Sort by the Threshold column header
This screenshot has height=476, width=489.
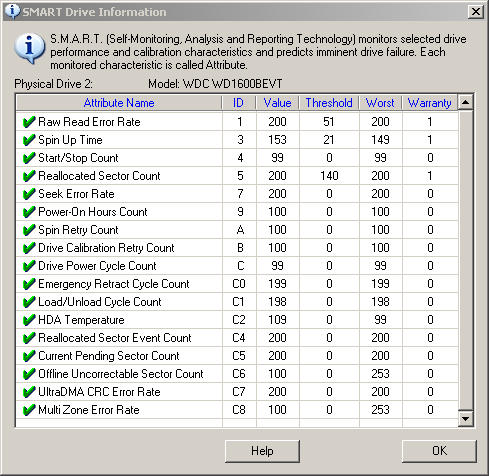329,103
